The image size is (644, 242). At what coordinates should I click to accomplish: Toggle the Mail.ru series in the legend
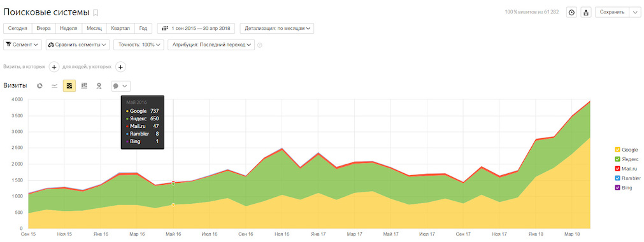(x=626, y=169)
